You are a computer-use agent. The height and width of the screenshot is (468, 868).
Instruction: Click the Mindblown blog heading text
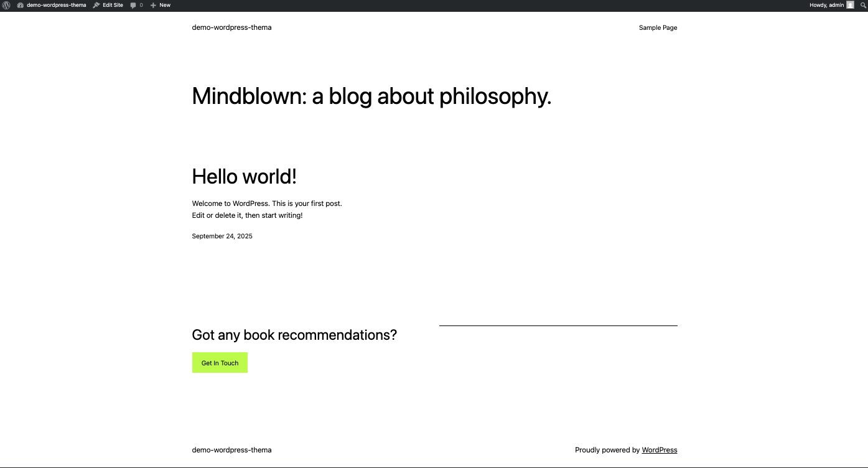371,96
